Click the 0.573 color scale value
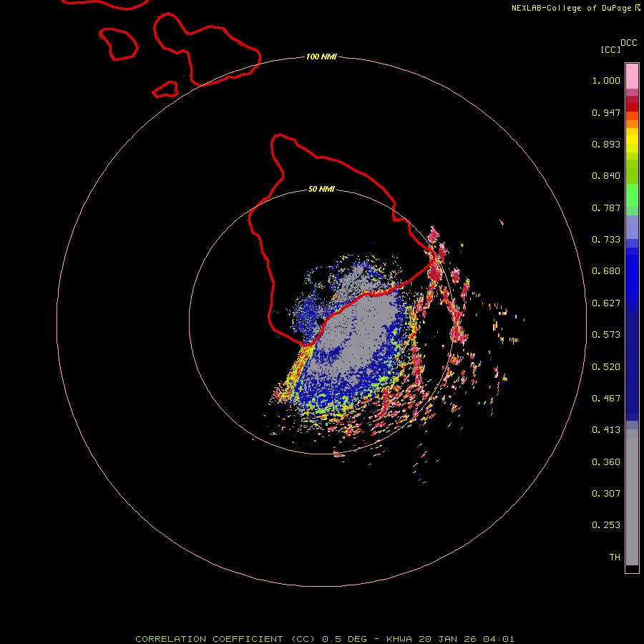 (x=606, y=335)
